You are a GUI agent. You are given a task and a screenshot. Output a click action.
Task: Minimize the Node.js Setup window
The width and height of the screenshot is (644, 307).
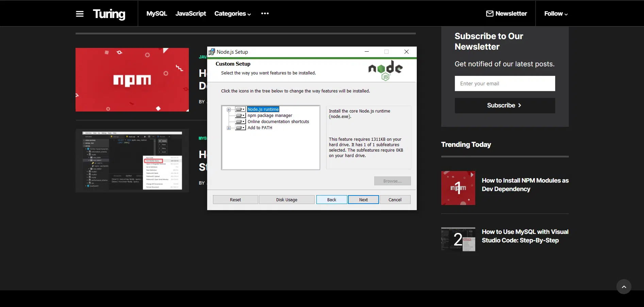point(367,52)
